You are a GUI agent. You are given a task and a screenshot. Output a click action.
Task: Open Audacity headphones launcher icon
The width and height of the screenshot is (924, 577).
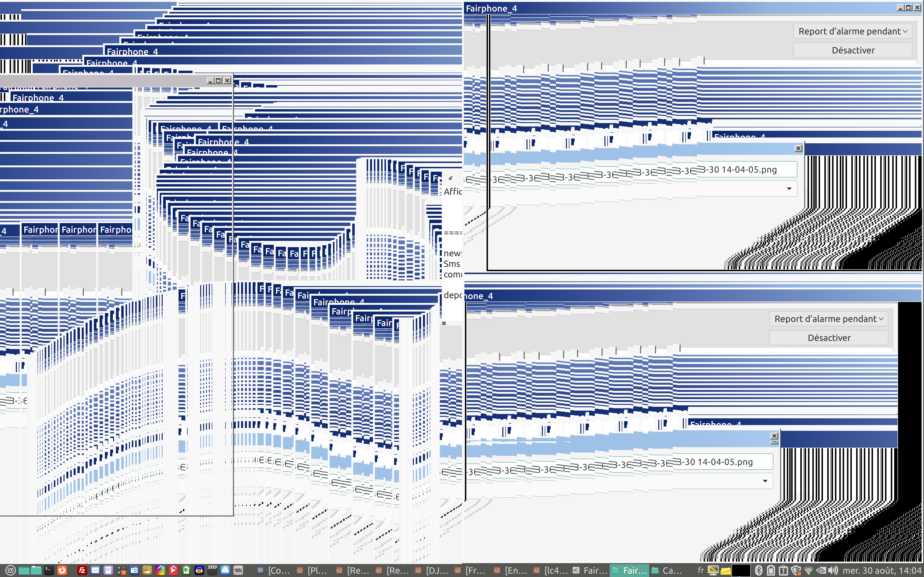[199, 570]
